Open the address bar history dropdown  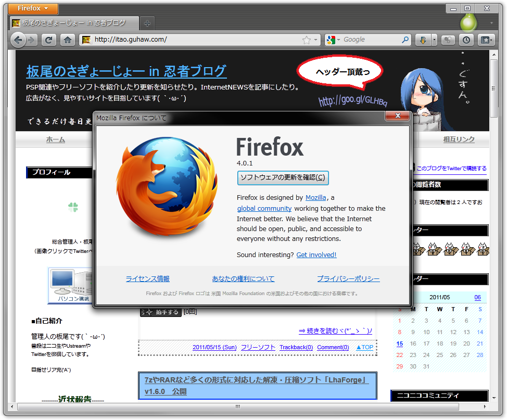[315, 40]
